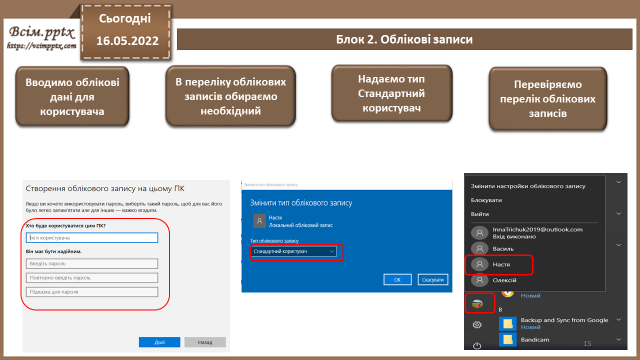
Task: Click the Змінити тип облікового запису heading
Action: click(301, 203)
